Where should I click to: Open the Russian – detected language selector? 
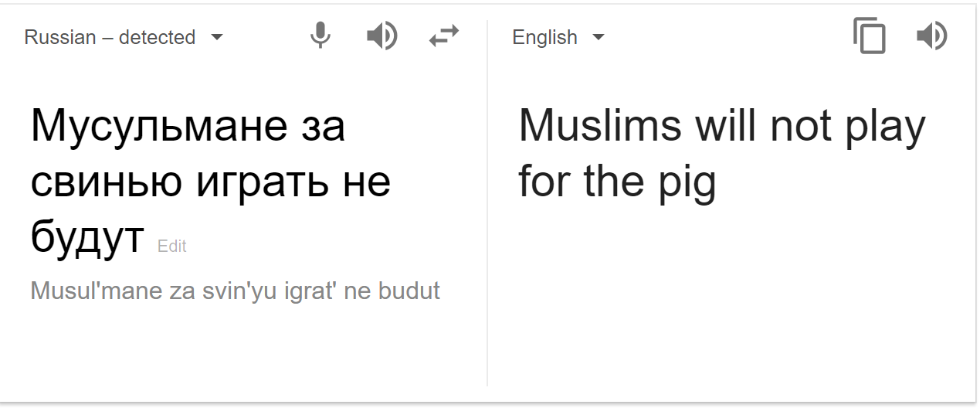[x=124, y=37]
